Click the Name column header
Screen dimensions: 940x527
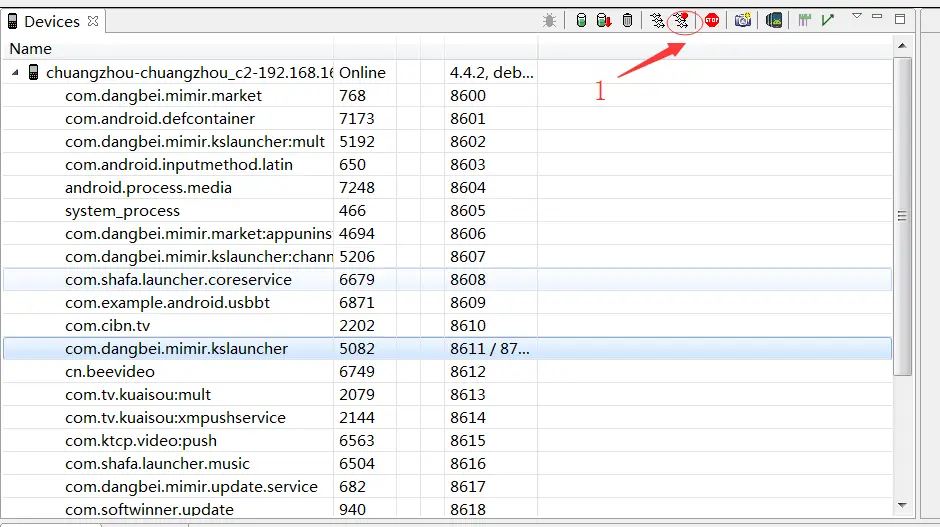tap(168, 49)
